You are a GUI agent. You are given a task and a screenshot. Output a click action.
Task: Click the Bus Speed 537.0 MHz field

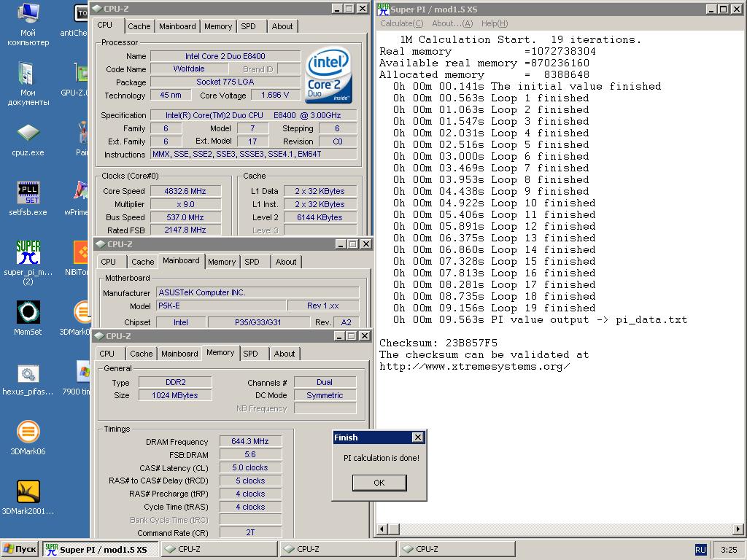click(x=186, y=217)
